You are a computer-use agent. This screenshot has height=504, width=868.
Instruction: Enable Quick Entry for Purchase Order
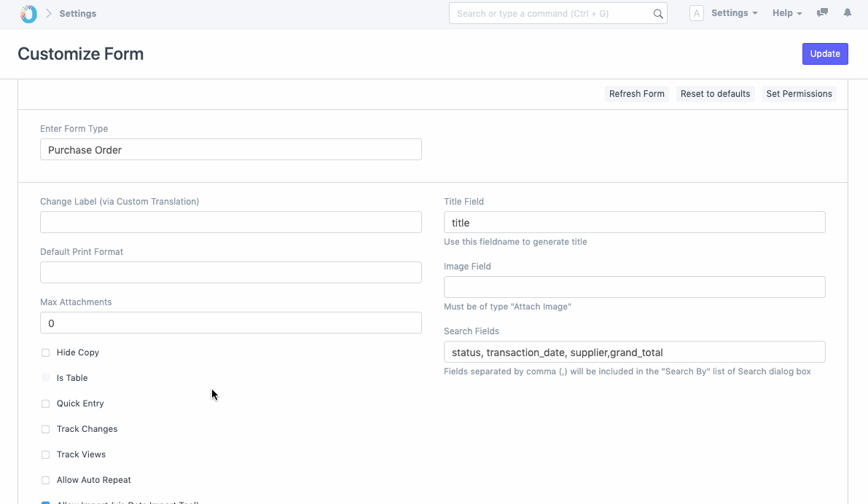[45, 403]
